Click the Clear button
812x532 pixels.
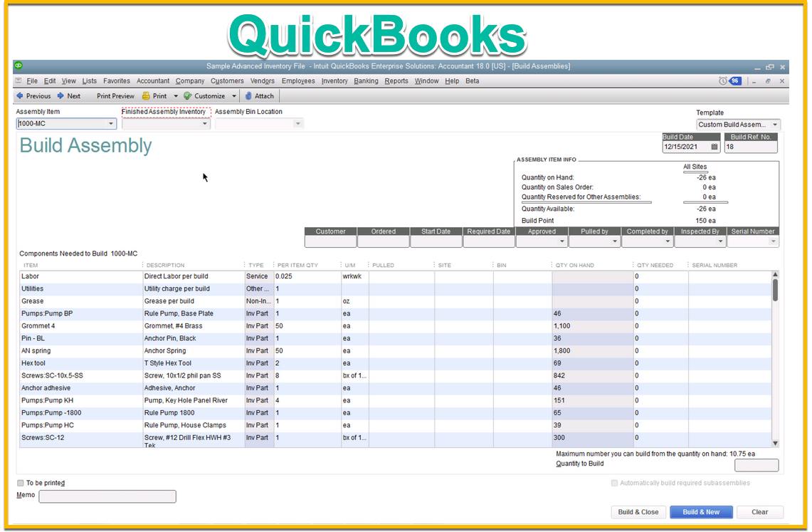pos(760,512)
